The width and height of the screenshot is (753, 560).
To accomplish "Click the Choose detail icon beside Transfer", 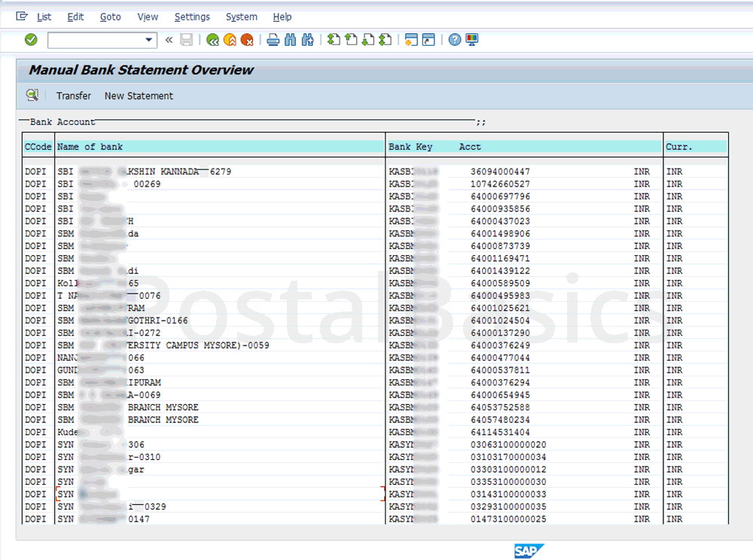I will click(x=32, y=96).
